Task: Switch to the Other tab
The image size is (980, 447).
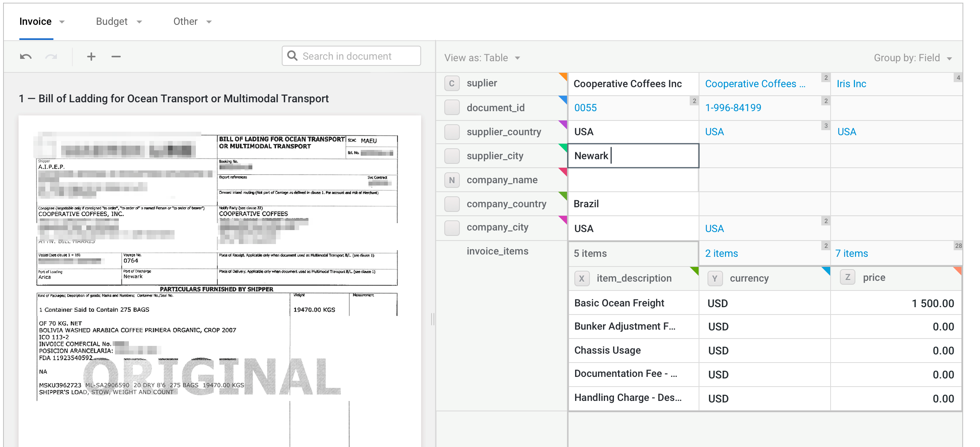Action: click(x=185, y=21)
